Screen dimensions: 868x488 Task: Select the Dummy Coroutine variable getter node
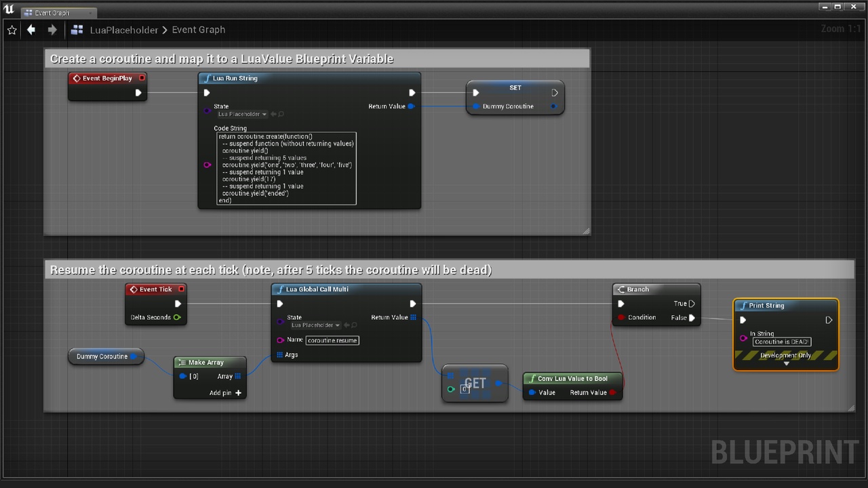[102, 357]
